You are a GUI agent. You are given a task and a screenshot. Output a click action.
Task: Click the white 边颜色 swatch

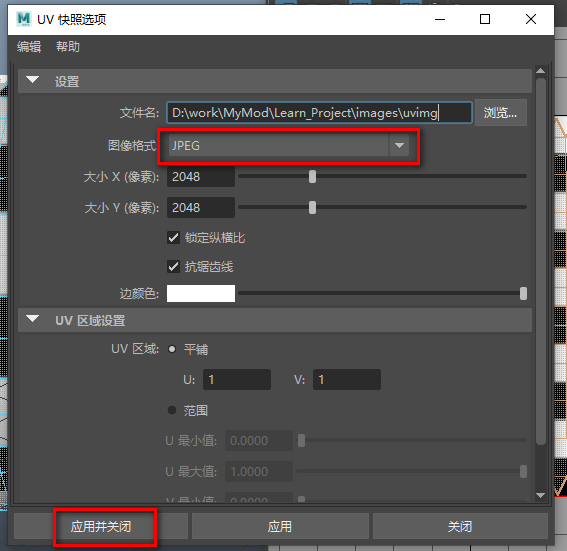[201, 293]
